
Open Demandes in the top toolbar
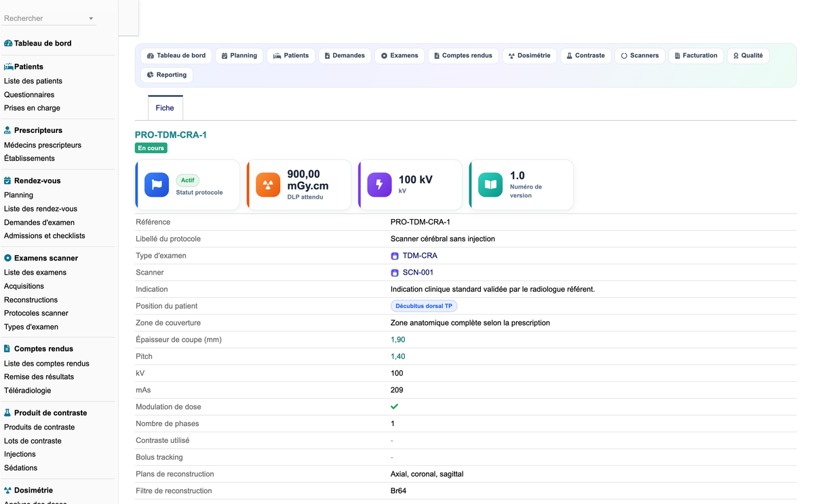click(x=345, y=56)
